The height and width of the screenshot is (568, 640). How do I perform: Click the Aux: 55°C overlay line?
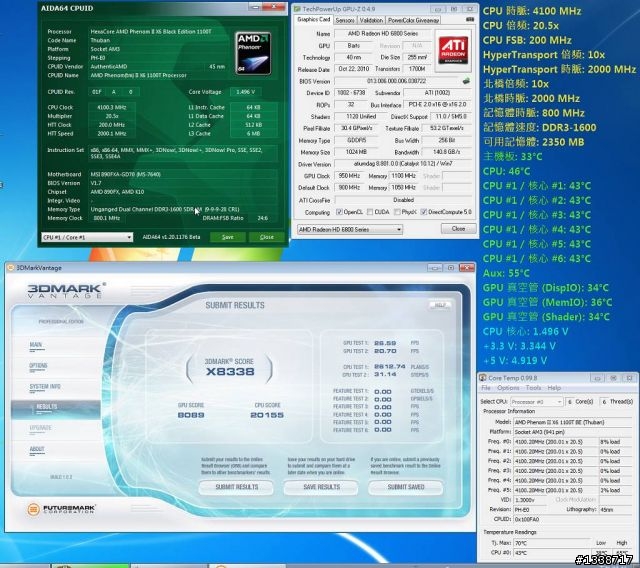(x=506, y=273)
